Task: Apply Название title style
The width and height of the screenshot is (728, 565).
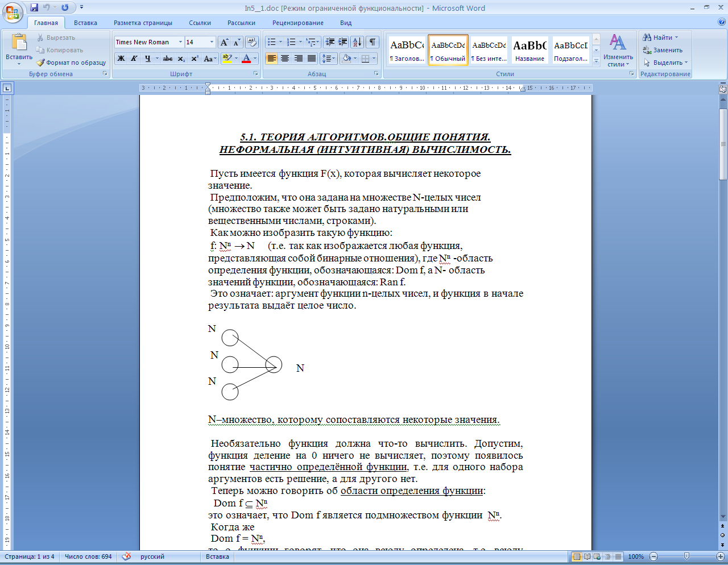Action: (530, 50)
